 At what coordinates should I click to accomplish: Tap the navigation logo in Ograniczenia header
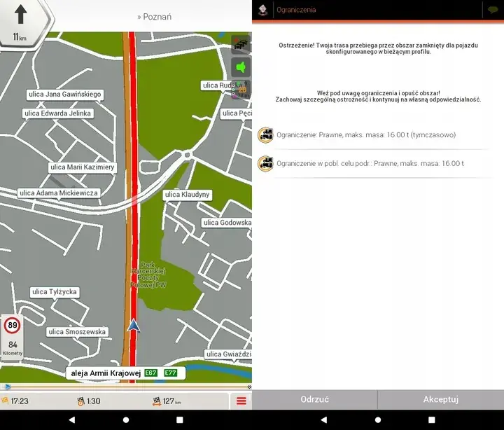coord(263,10)
